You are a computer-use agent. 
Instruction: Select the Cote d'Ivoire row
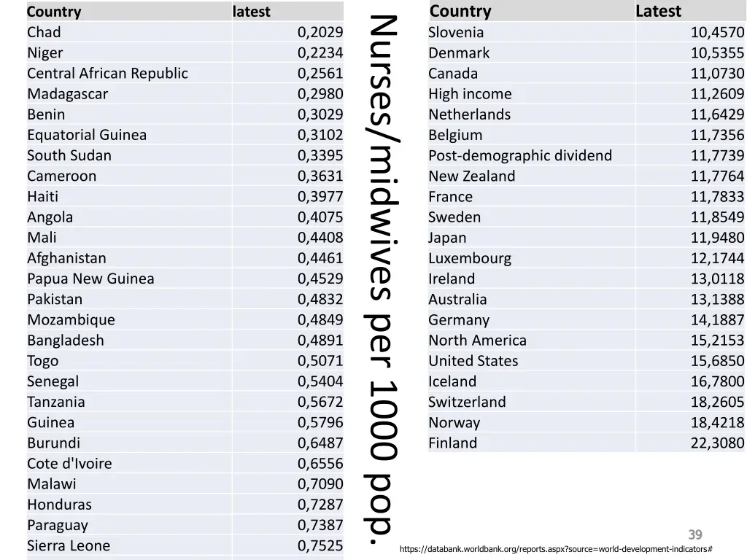(185, 463)
